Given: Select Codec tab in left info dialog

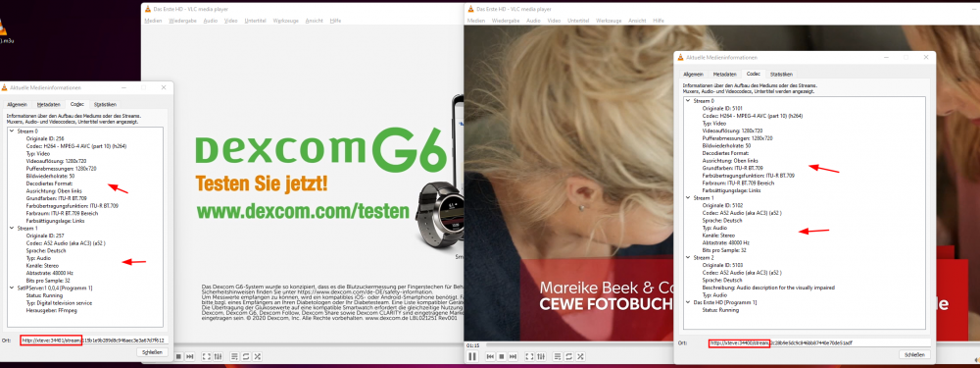Looking at the screenshot, I should click(76, 104).
